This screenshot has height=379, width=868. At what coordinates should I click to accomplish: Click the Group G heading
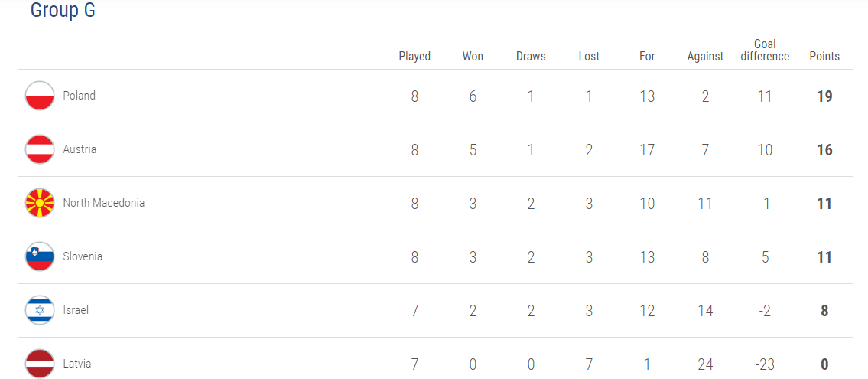(63, 11)
